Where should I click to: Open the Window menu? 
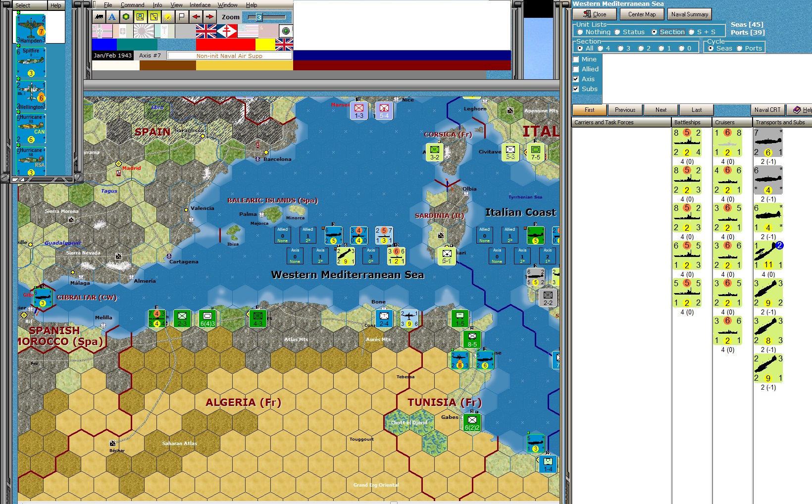tap(228, 5)
